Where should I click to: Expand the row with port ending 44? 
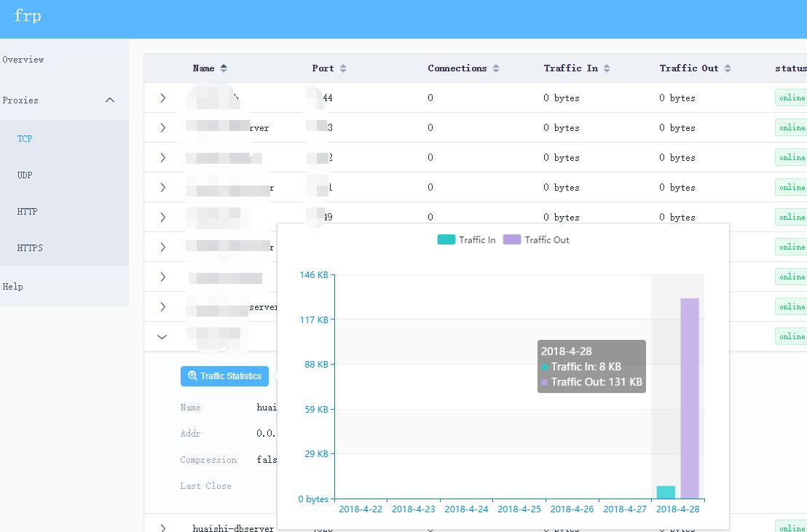click(162, 98)
